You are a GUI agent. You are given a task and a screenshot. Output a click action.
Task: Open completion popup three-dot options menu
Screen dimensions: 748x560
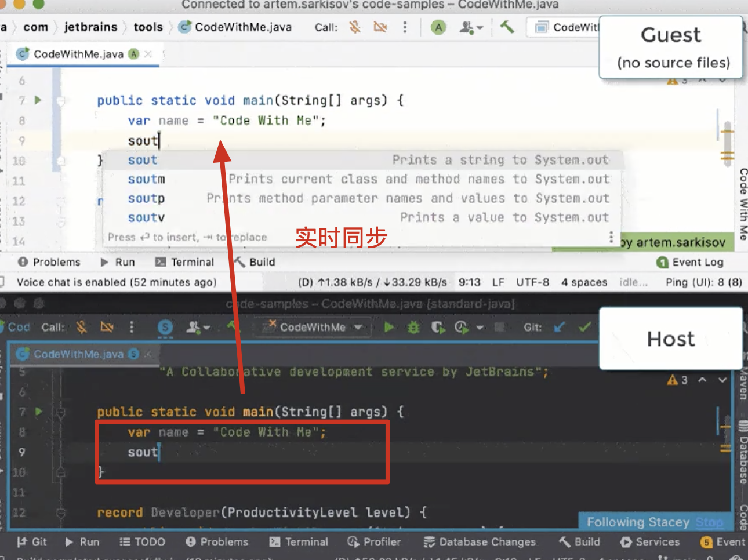click(x=611, y=237)
